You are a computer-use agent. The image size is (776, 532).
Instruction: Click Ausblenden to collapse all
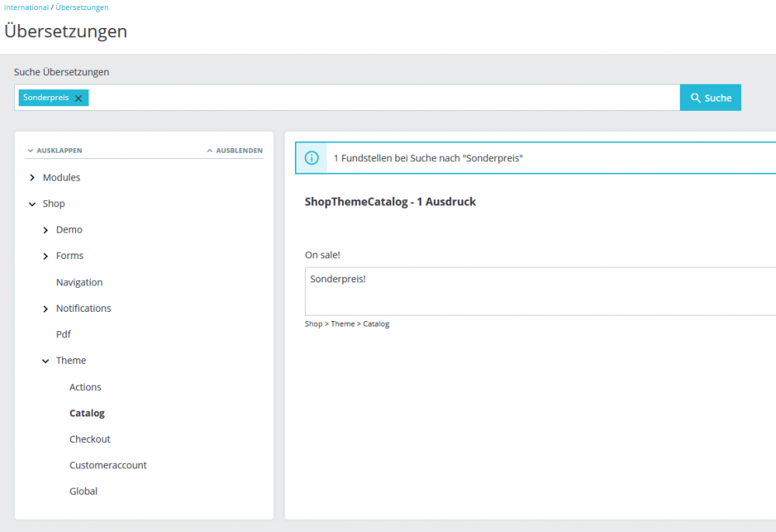(234, 150)
